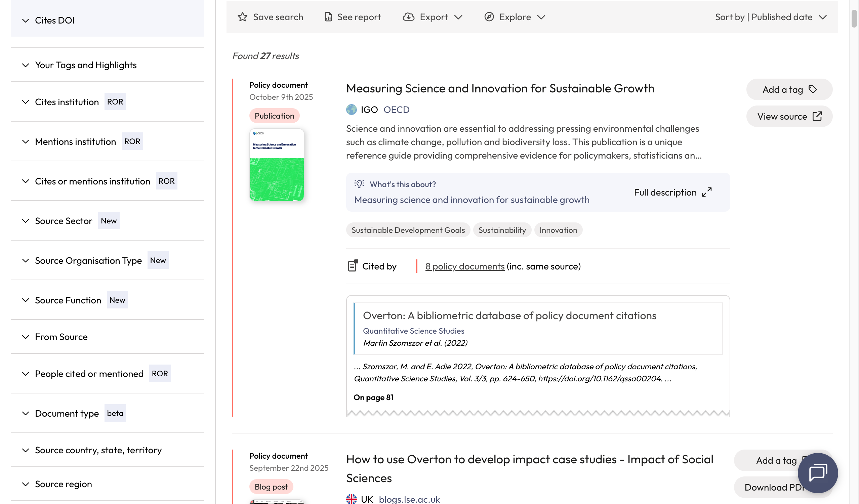Viewport: 859px width, 504px height.
Task: Expand the Document type filter
Action: tap(108, 413)
